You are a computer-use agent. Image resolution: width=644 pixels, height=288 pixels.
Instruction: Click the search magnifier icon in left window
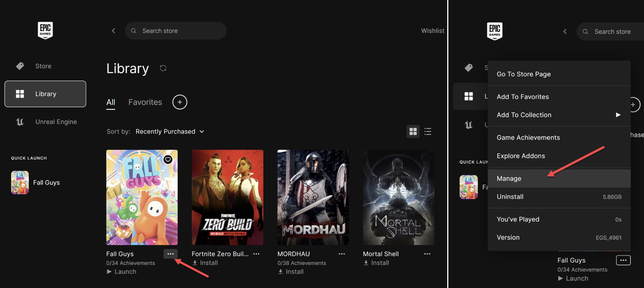tap(133, 31)
